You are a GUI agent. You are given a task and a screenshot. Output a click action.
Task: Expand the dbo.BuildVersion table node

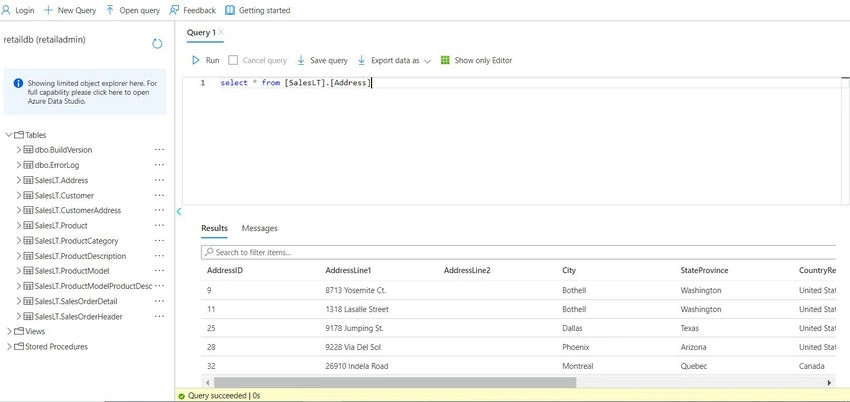coord(19,150)
